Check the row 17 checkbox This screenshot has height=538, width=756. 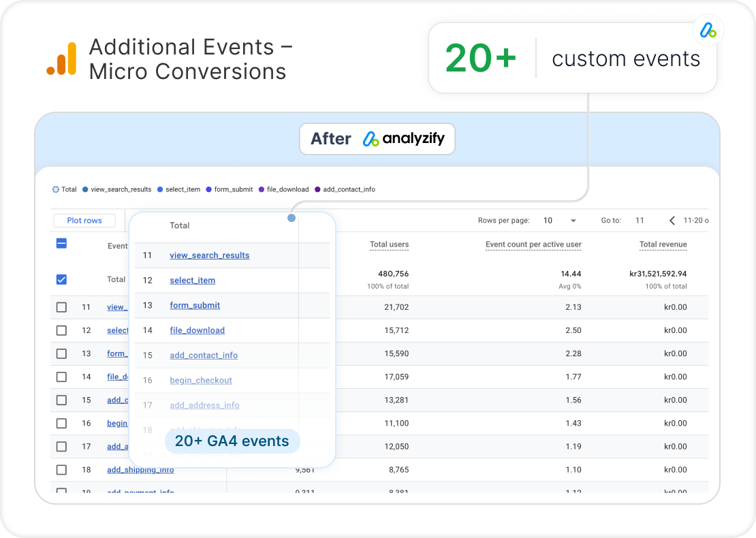coord(61,447)
